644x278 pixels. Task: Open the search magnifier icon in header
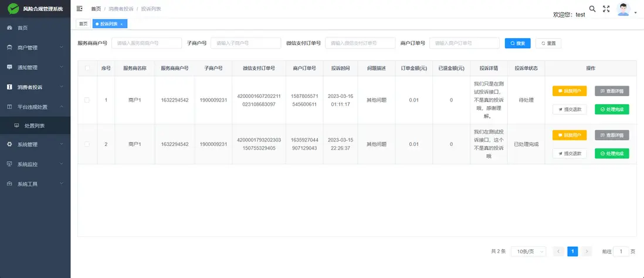[592, 9]
